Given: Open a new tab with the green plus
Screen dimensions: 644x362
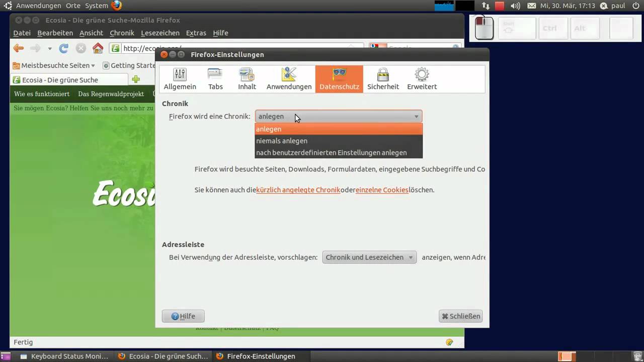Looking at the screenshot, I should [135, 79].
